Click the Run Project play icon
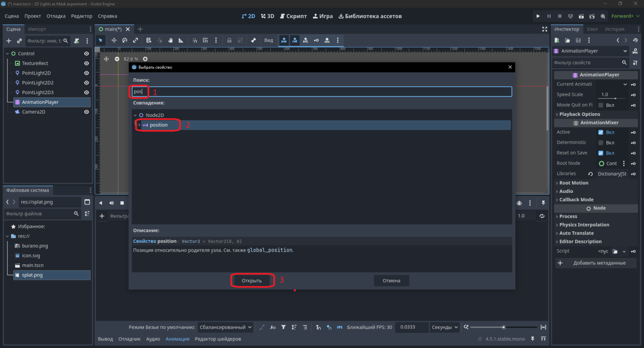Screen dimensions: 644x348 click(538, 16)
